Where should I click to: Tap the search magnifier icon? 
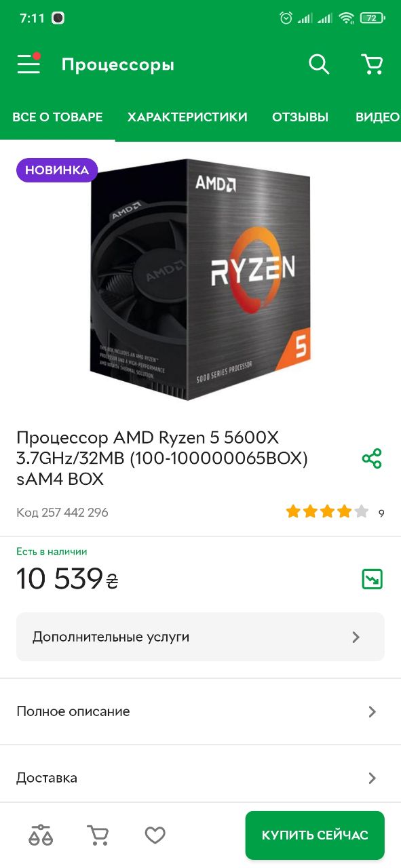pyautogui.click(x=319, y=64)
